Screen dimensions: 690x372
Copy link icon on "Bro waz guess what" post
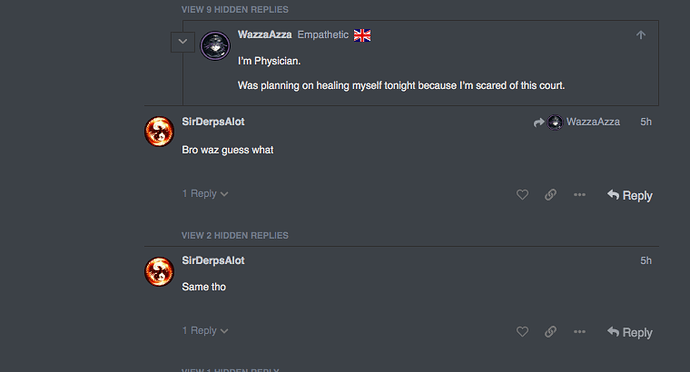[551, 195]
